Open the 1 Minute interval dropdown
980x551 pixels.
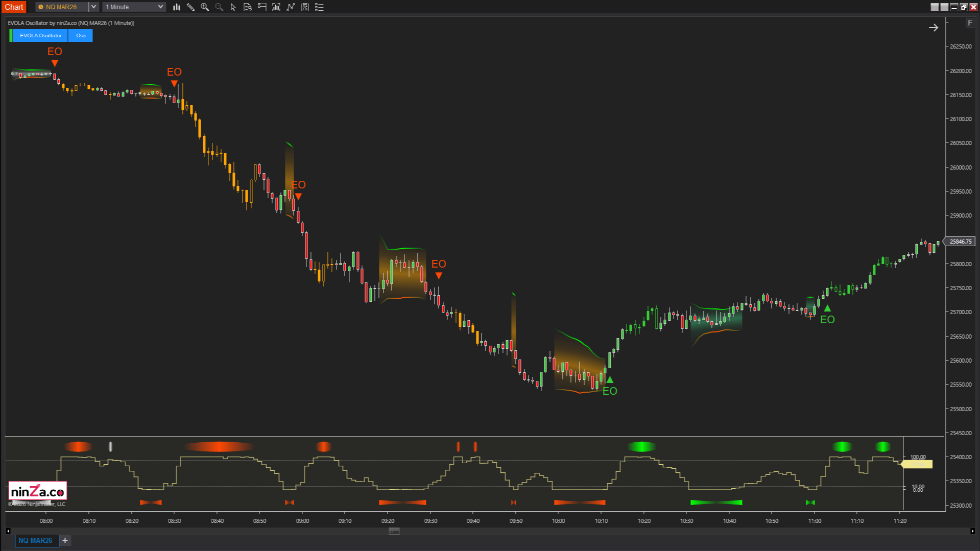coord(160,7)
